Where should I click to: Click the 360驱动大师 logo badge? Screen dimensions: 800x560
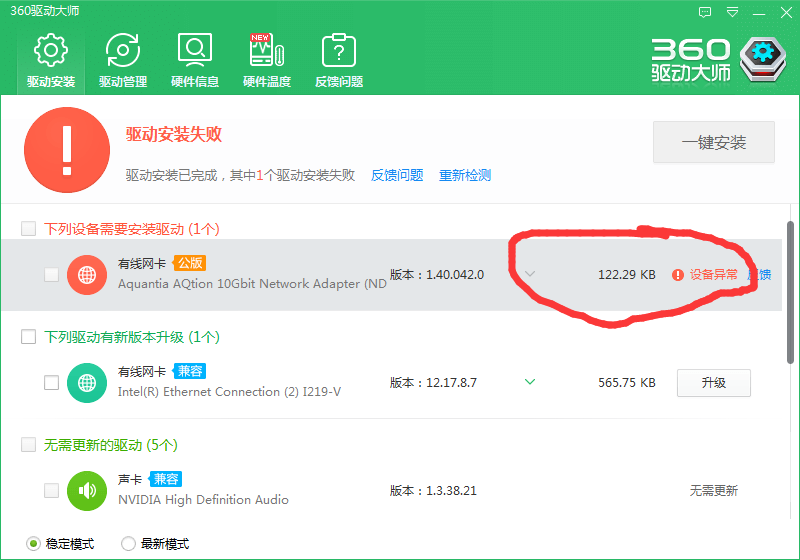(x=763, y=59)
